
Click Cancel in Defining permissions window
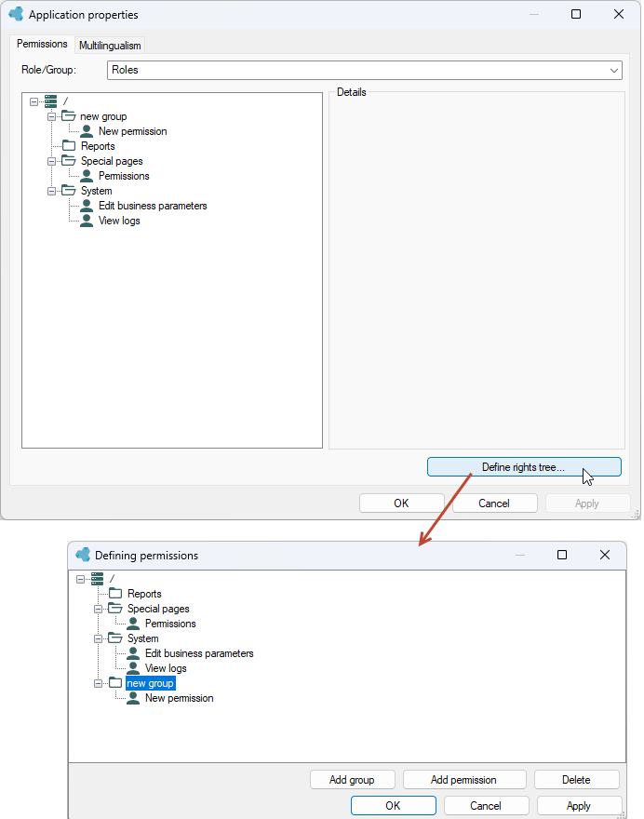486,805
